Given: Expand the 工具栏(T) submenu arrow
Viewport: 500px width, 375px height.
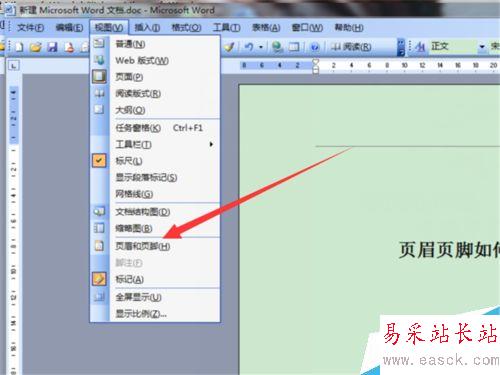Looking at the screenshot, I should [211, 144].
